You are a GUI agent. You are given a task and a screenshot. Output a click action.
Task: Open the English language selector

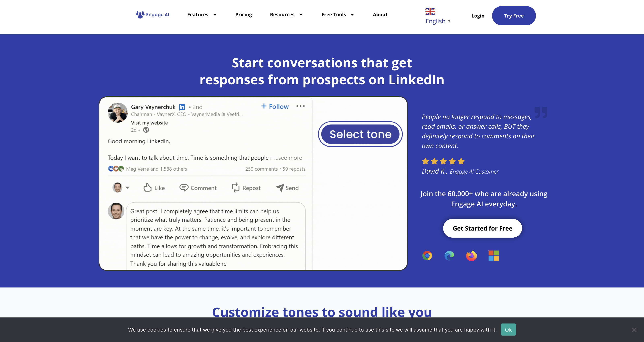(x=438, y=21)
